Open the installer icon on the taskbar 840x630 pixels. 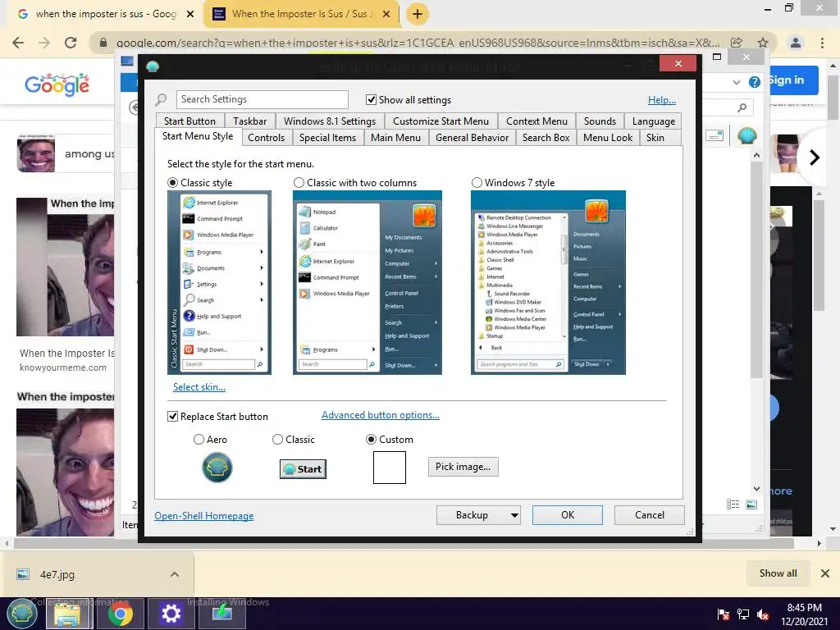[x=221, y=614]
